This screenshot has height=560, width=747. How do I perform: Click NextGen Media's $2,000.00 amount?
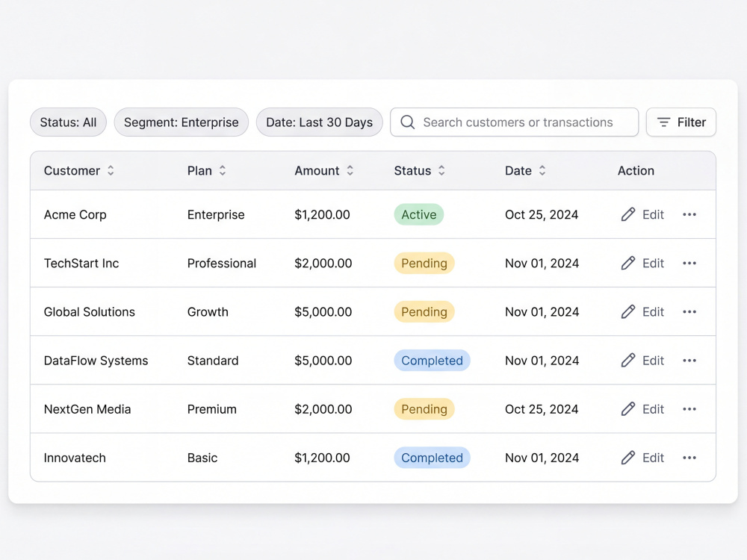coord(323,409)
